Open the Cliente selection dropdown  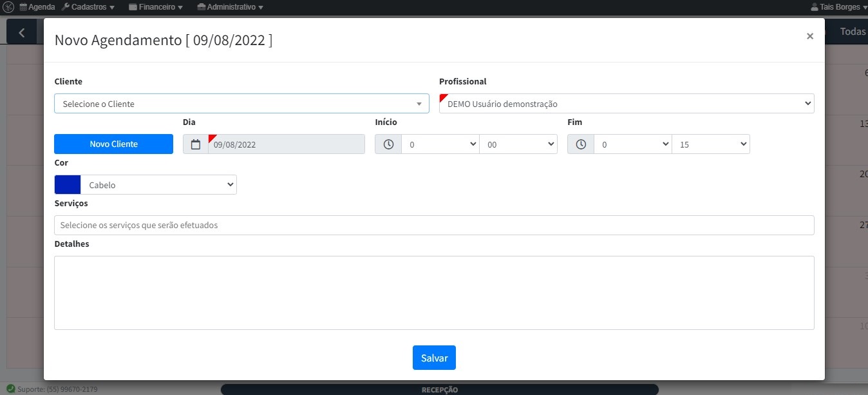pyautogui.click(x=241, y=104)
